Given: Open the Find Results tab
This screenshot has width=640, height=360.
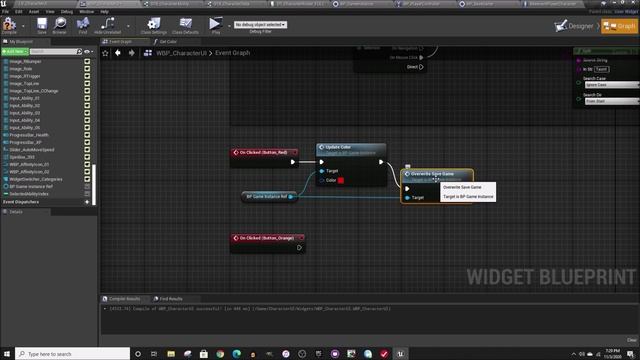Looking at the screenshot, I should tap(171, 299).
